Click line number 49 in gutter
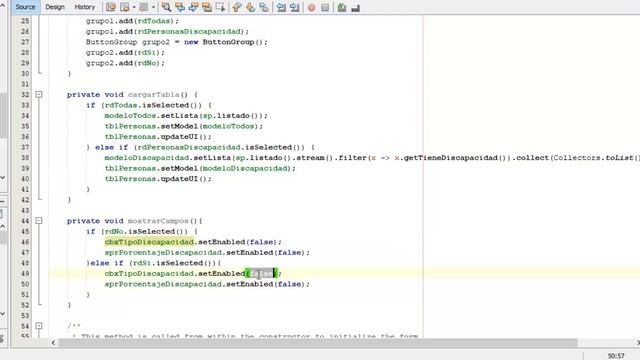 (25, 273)
